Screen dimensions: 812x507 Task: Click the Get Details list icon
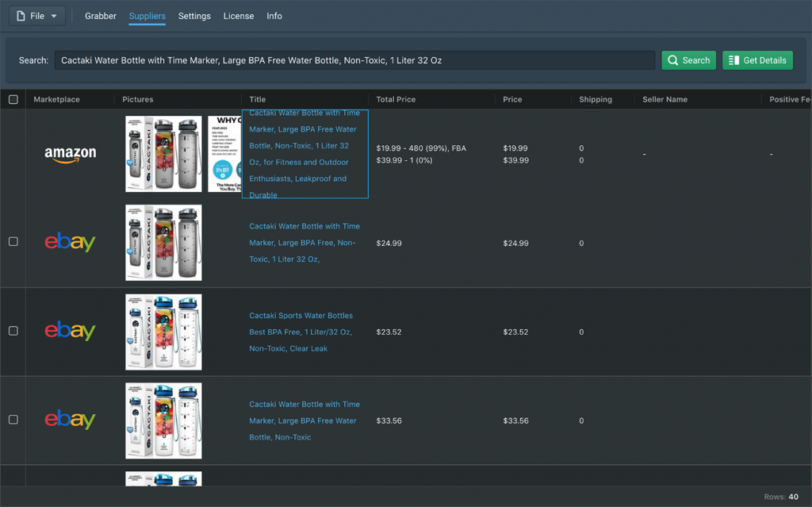(733, 60)
